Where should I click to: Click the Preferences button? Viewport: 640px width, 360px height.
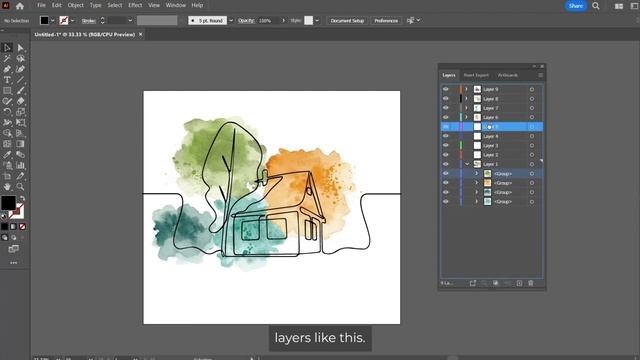386,20
